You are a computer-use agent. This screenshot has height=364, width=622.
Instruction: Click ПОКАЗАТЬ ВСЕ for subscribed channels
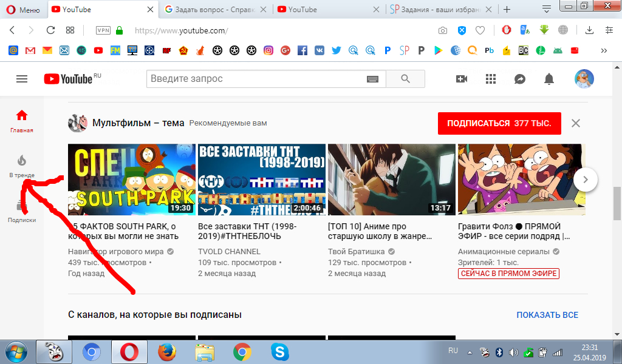click(547, 315)
